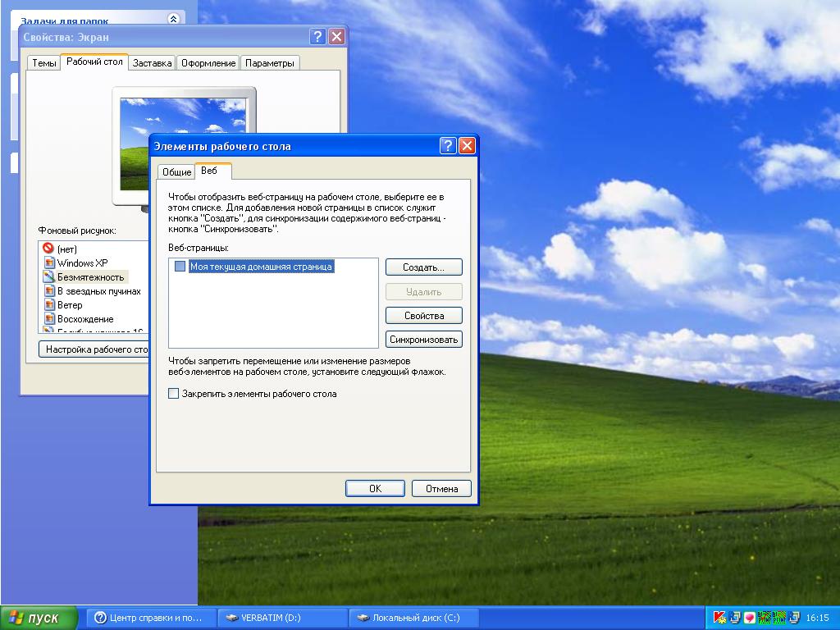
Task: Confirm with the OK button
Action: pyautogui.click(x=375, y=489)
